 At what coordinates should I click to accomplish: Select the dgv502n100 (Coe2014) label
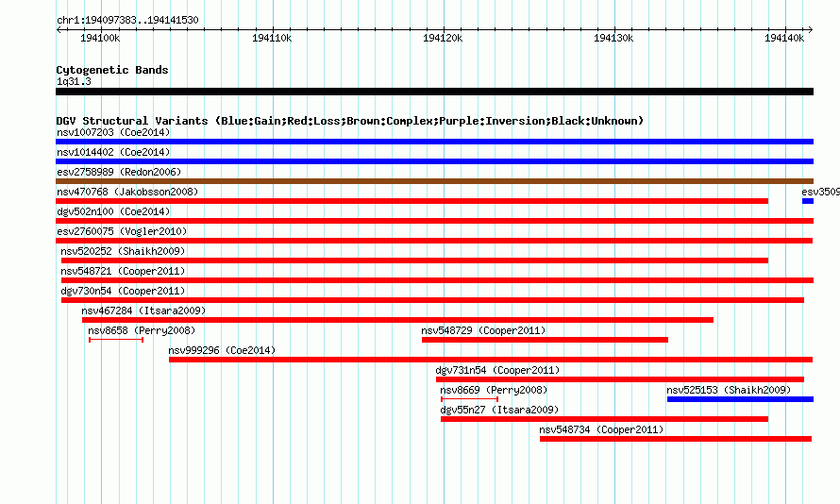tap(113, 211)
